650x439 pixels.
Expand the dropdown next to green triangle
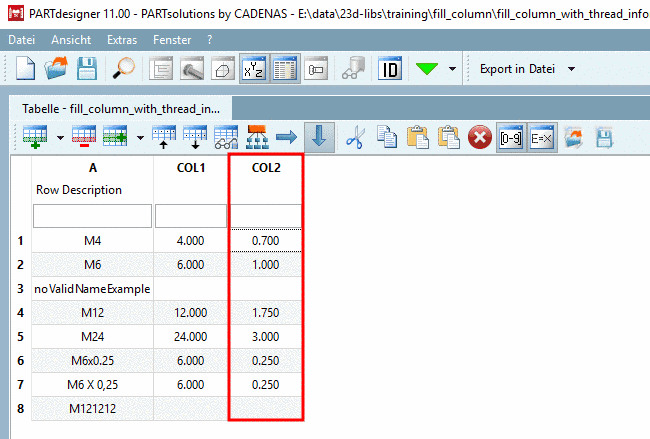(452, 69)
